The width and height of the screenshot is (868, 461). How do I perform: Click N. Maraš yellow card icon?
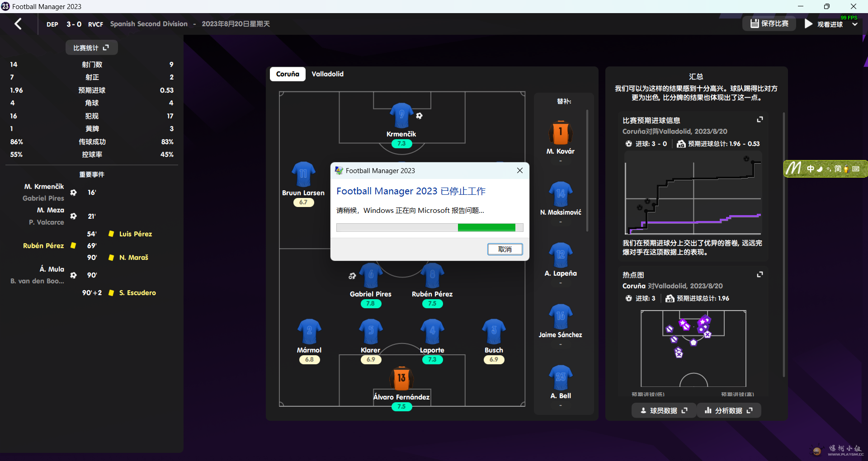tap(111, 257)
